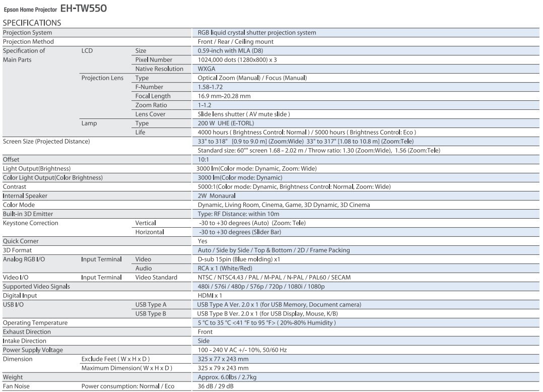Screen dimensions: 543x392
Task: Select Intake Direction value 'Side'
Action: 203,341
